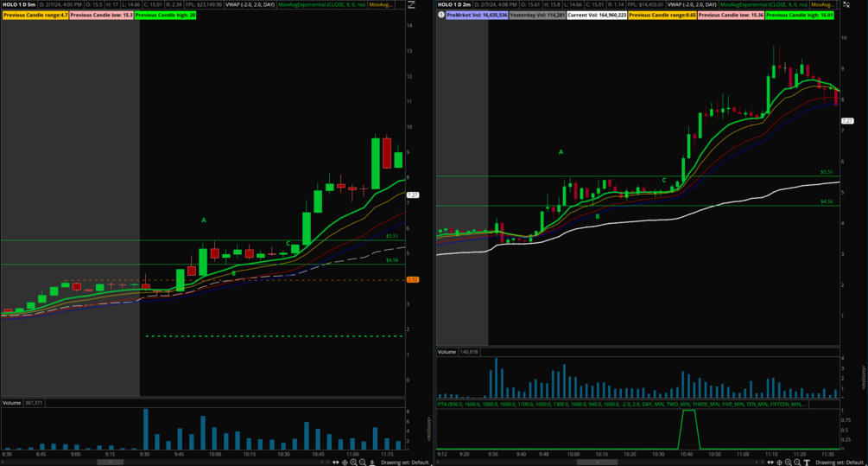Click the right chart's horizontal scrollbar thumb
This screenshot has width=868, height=466.
click(x=597, y=463)
